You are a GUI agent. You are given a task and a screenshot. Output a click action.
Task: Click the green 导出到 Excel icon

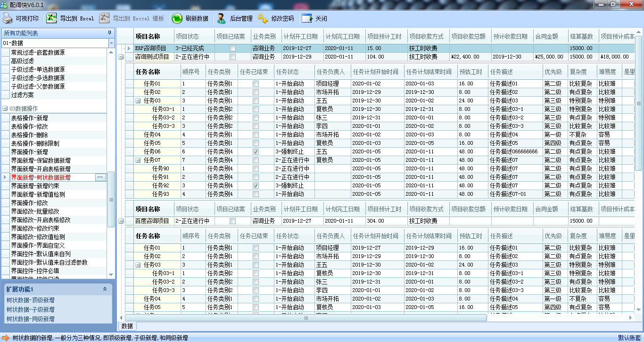(x=51, y=19)
